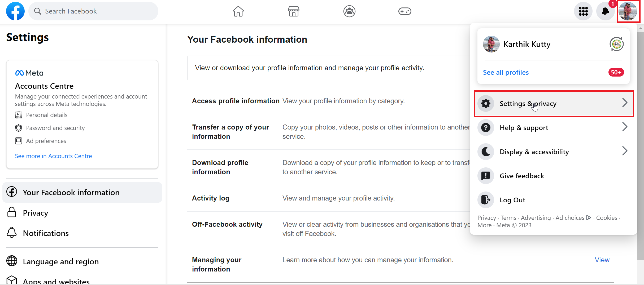Click the Search Facebook field
Screen dimensions: 644x285
pos(93,11)
